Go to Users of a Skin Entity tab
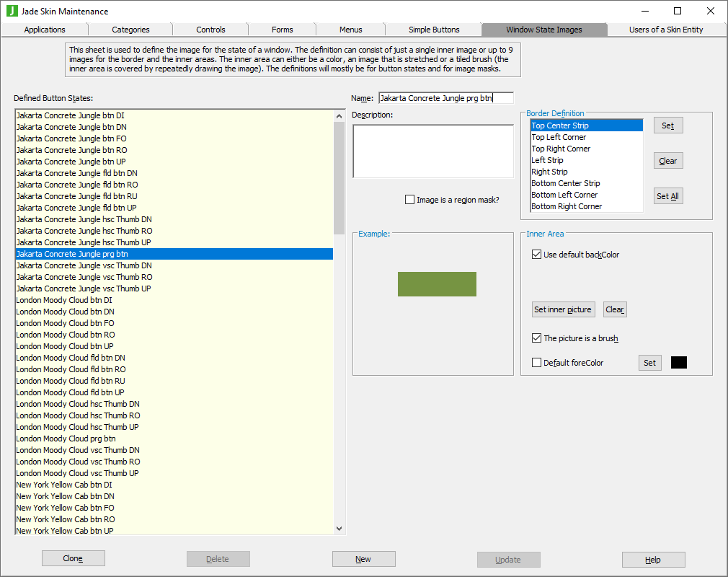The width and height of the screenshot is (728, 577). [x=665, y=30]
